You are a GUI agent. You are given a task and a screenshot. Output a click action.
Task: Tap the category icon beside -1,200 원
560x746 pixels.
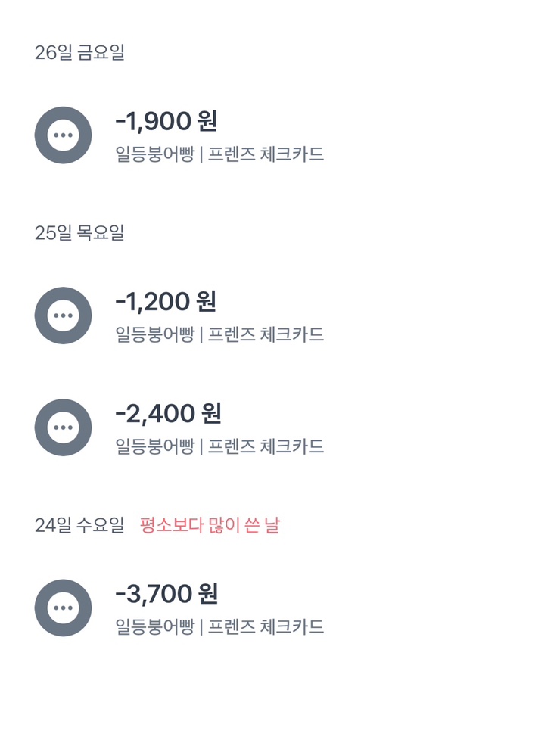tap(63, 315)
